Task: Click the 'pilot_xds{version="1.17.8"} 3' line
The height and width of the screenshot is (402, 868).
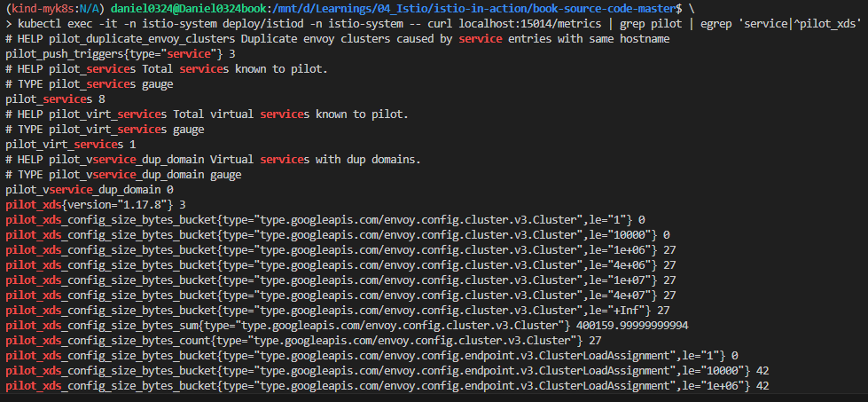Action: 95,205
